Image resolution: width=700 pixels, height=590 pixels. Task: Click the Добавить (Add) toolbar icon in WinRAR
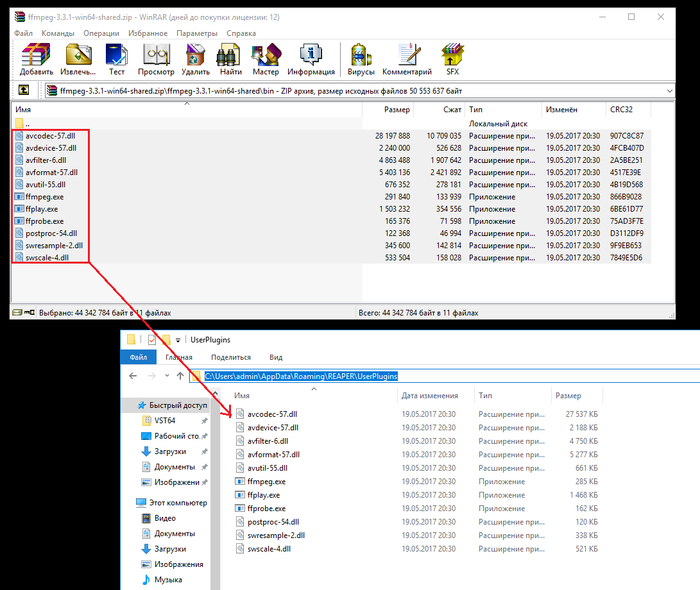[36, 60]
